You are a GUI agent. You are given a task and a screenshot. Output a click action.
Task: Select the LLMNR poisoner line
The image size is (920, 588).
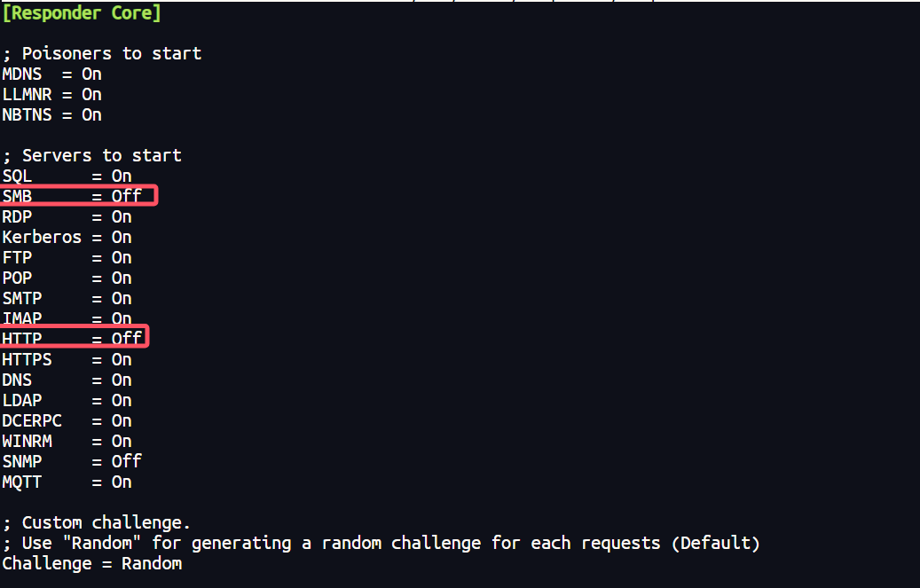(51, 95)
